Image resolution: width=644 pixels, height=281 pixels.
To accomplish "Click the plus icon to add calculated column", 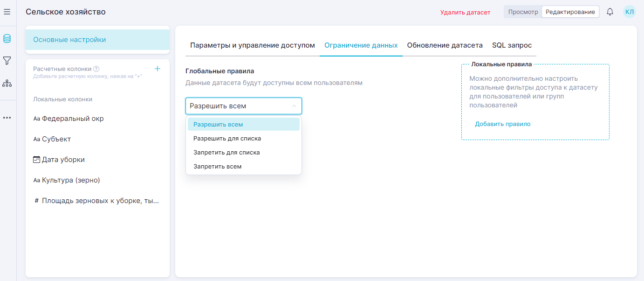I will (158, 69).
